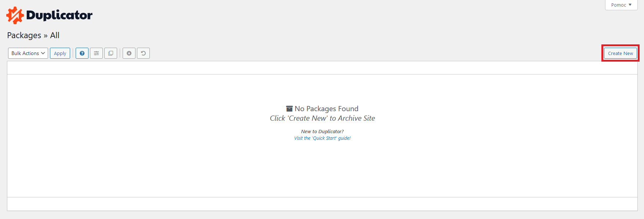
Task: Open the Bulk Actions dropdown
Action: pos(28,53)
